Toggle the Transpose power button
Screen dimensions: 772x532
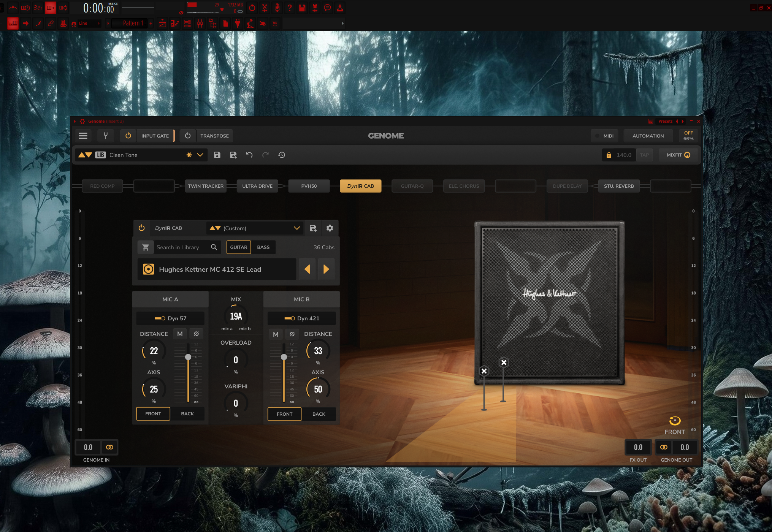pos(188,136)
